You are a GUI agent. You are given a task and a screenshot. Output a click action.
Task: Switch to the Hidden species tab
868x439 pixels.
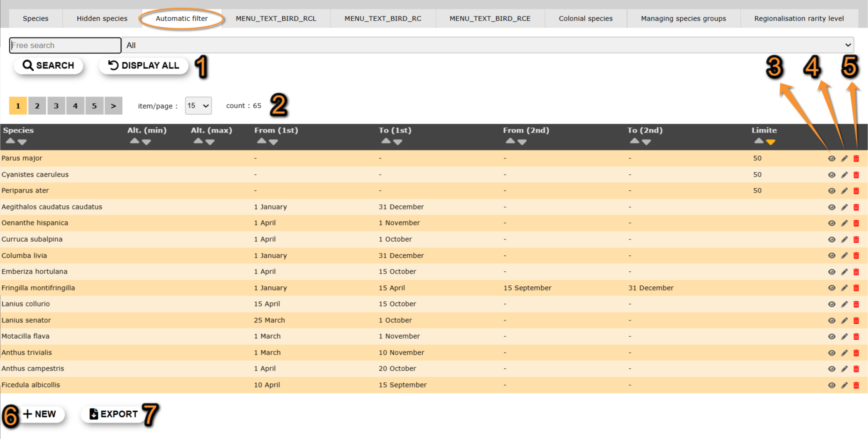click(102, 19)
